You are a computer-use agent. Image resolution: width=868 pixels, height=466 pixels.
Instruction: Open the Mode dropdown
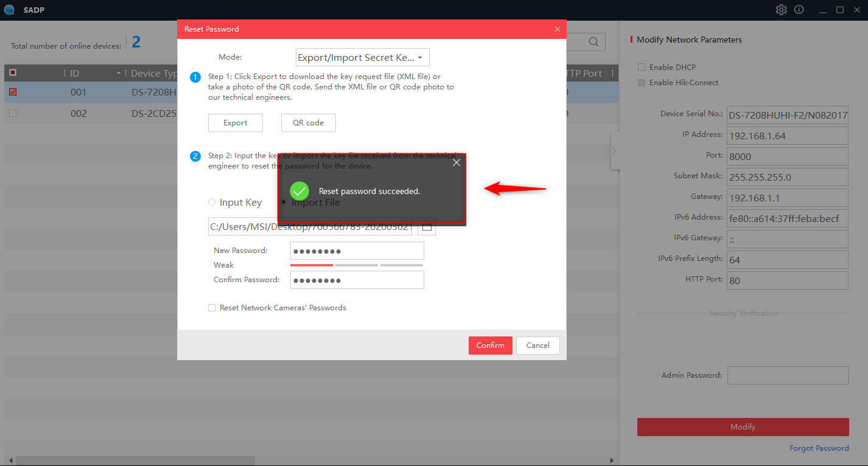363,57
